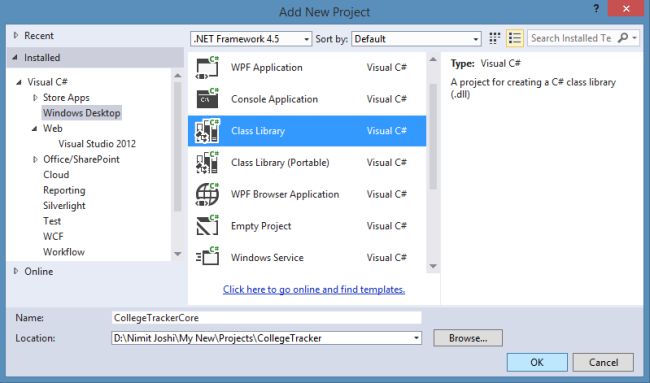Click the search magnifier icon
This screenshot has height=383, width=650.
point(622,38)
